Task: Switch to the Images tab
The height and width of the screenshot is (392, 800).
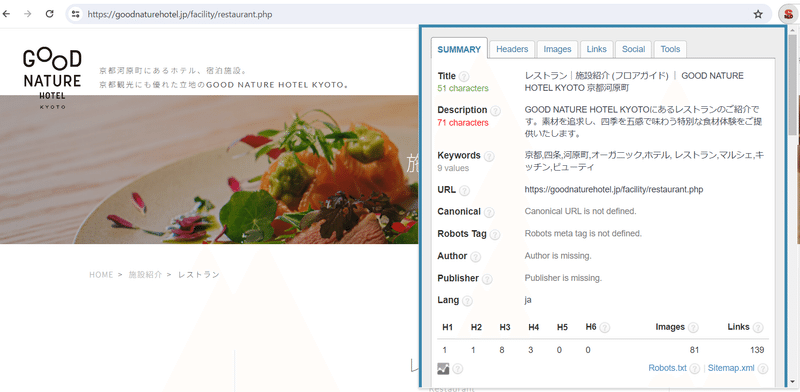Action: pos(557,49)
